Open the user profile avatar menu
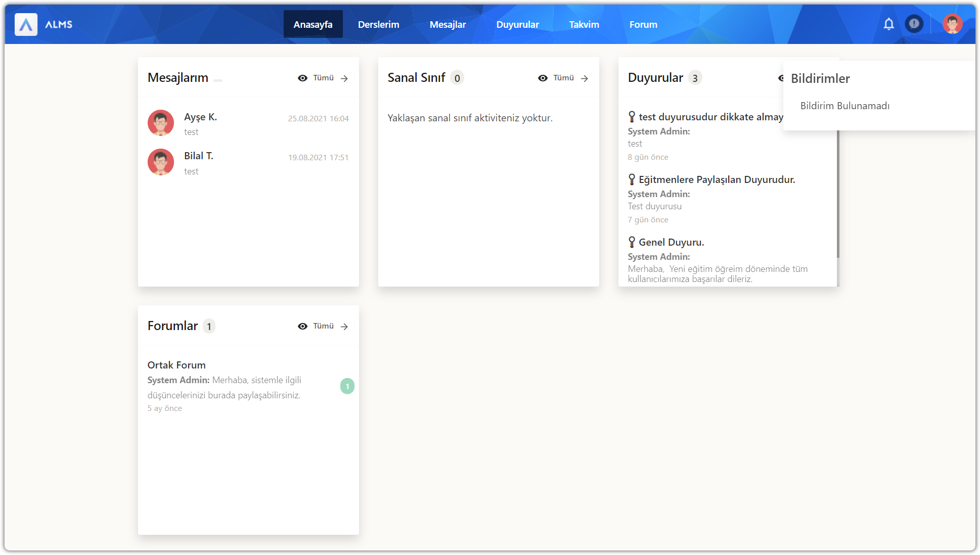Screen dimensions: 980x555 coord(952,24)
